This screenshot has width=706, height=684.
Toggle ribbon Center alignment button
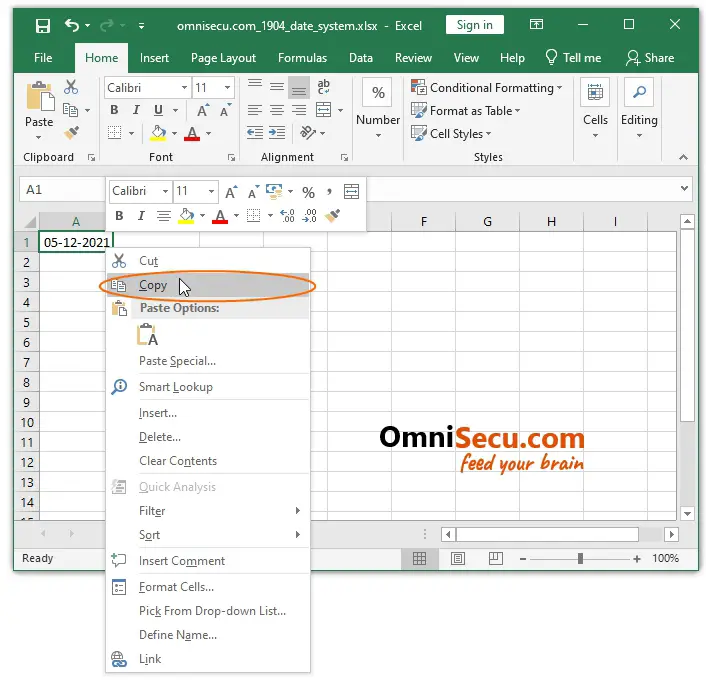coord(276,110)
